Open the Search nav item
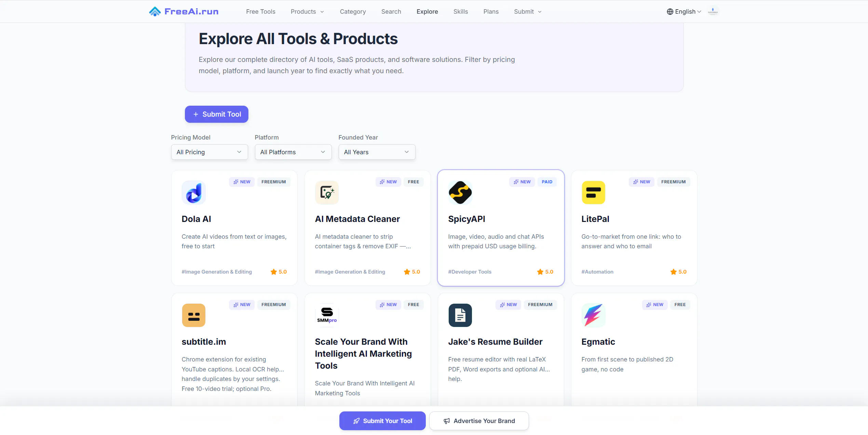This screenshot has width=868, height=435. tap(391, 12)
